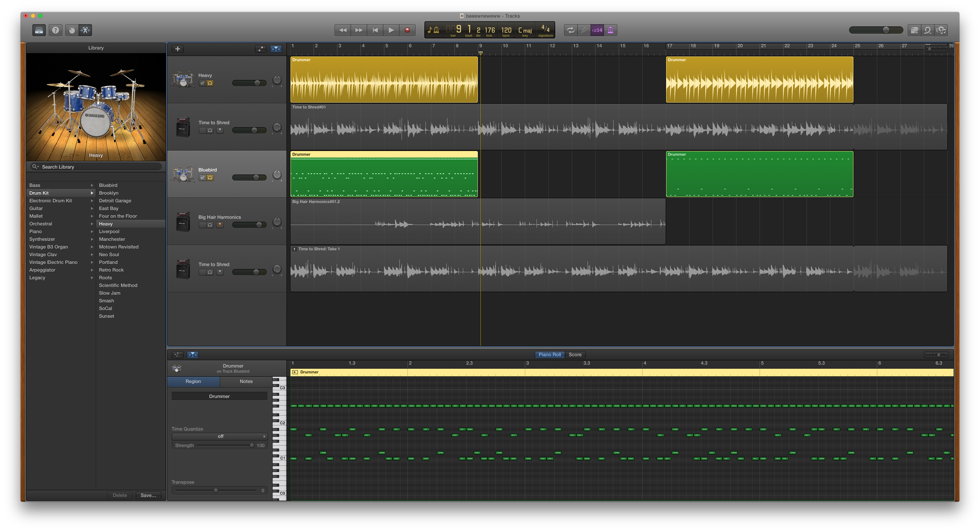Disable the metronome click button
980x531 pixels.
pos(611,30)
